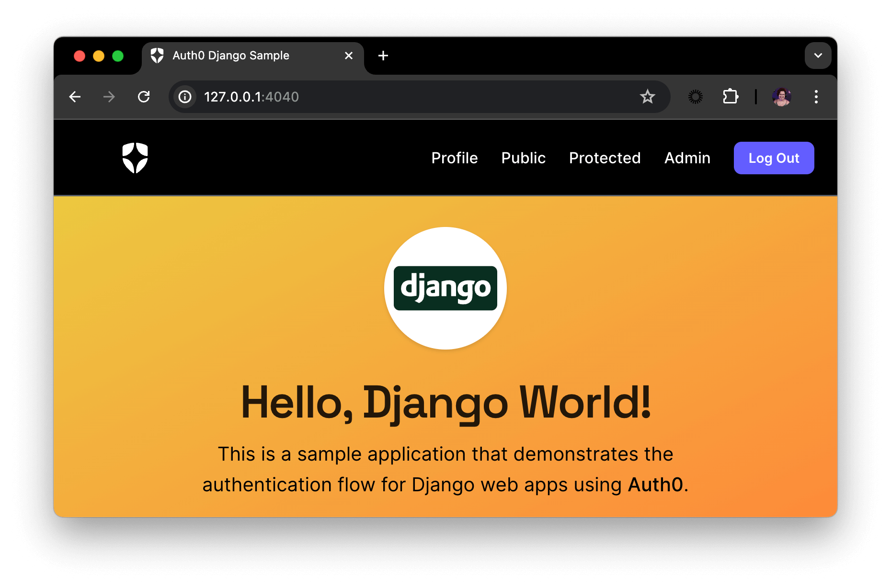Click the browser profile avatar picture
This screenshot has height=588, width=891.
[782, 97]
